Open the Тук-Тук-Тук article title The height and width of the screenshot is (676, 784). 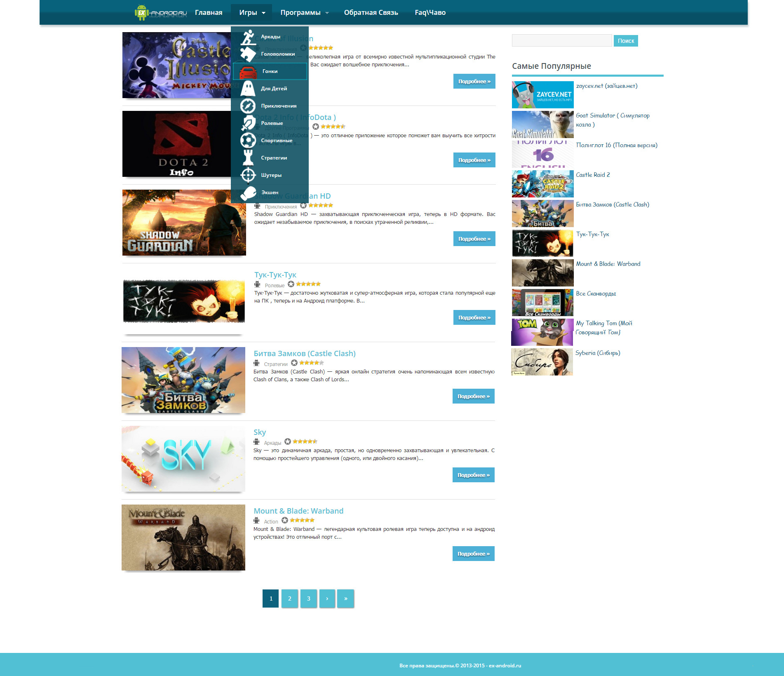pyautogui.click(x=275, y=275)
